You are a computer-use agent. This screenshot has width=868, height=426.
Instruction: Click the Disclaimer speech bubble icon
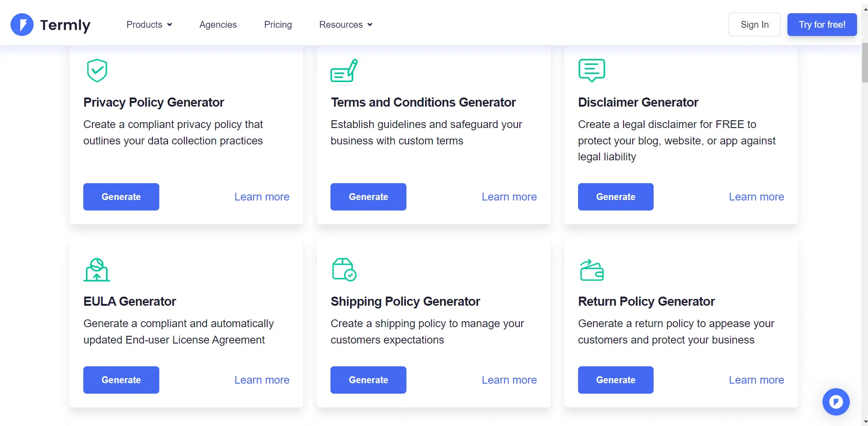pos(591,70)
